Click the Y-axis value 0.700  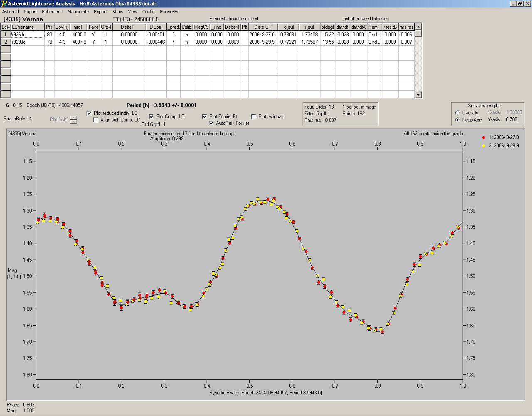point(511,119)
